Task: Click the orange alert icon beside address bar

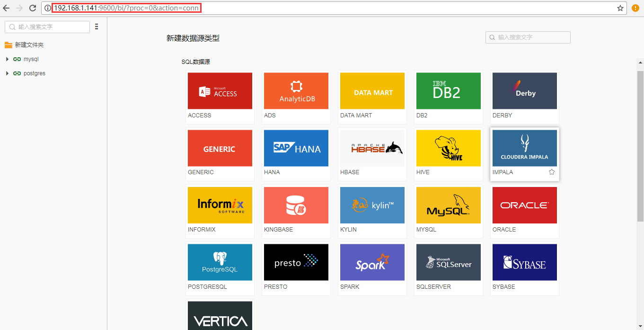Action: [635, 8]
